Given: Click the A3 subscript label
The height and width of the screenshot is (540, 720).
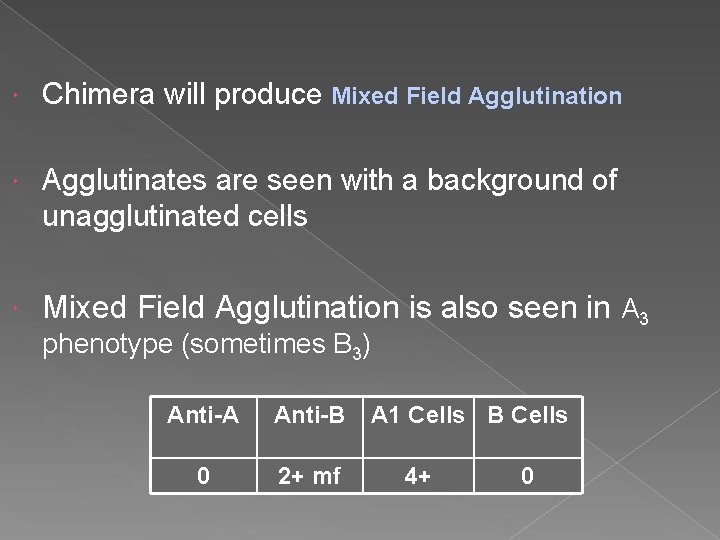Looking at the screenshot, I should coord(635,310).
